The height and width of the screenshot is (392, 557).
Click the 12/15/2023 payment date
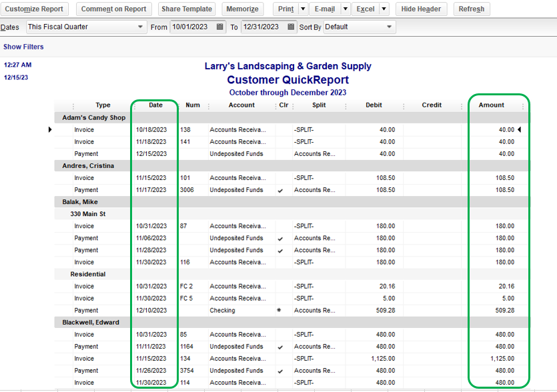pyautogui.click(x=151, y=154)
